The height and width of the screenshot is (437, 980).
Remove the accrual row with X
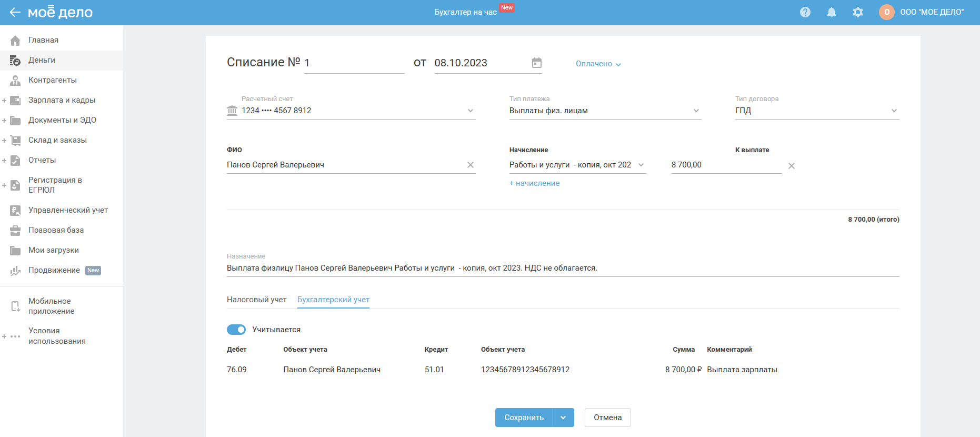pyautogui.click(x=791, y=166)
